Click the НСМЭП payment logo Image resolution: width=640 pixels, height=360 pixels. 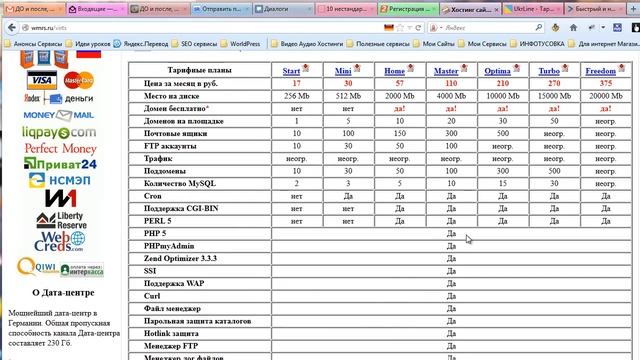click(x=60, y=180)
